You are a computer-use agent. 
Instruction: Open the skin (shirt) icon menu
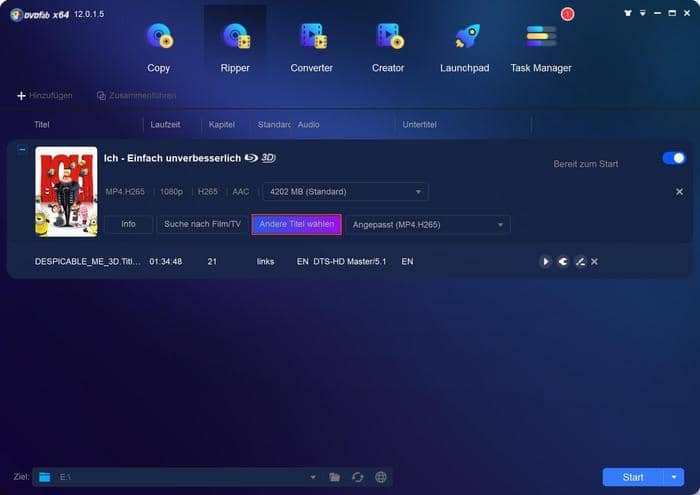click(x=628, y=13)
